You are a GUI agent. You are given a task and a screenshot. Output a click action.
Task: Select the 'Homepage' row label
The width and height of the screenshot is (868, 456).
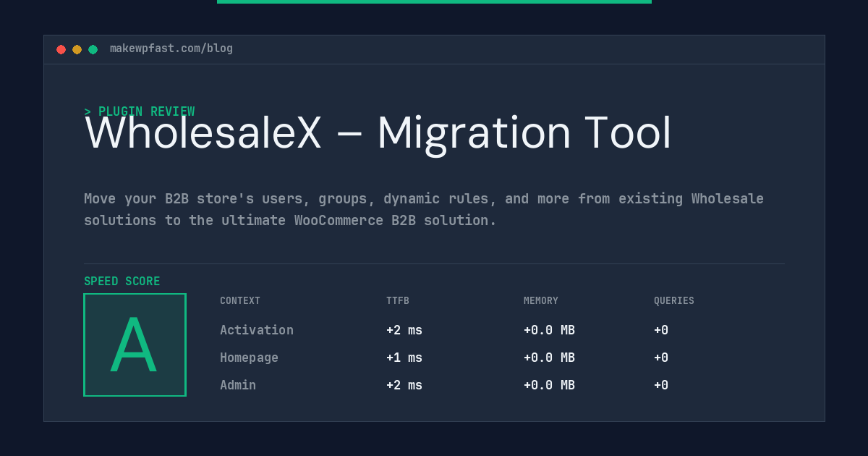pyautogui.click(x=249, y=358)
